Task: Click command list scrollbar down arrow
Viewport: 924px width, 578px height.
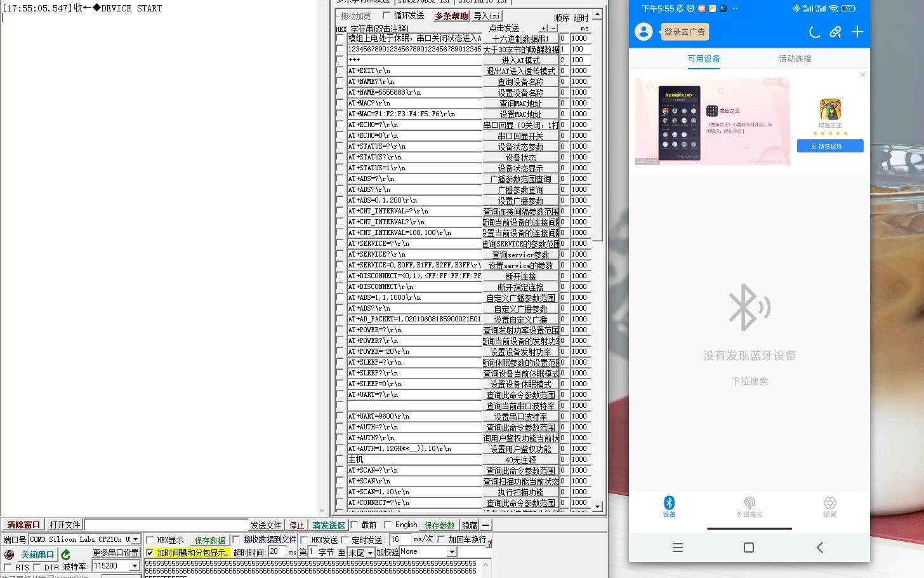Action: point(597,507)
